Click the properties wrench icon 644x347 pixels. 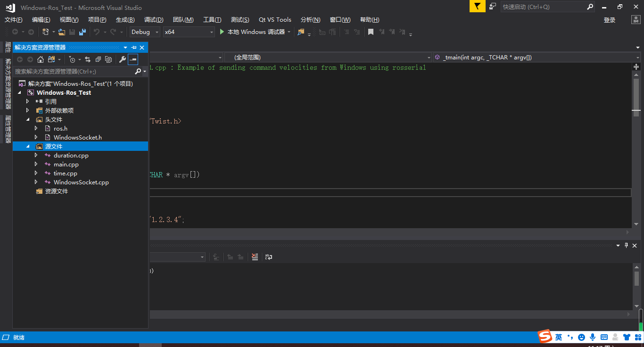[123, 59]
